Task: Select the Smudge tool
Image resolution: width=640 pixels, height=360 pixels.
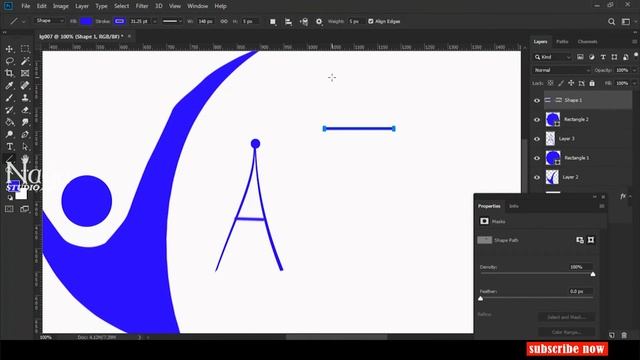Action: pos(25,122)
